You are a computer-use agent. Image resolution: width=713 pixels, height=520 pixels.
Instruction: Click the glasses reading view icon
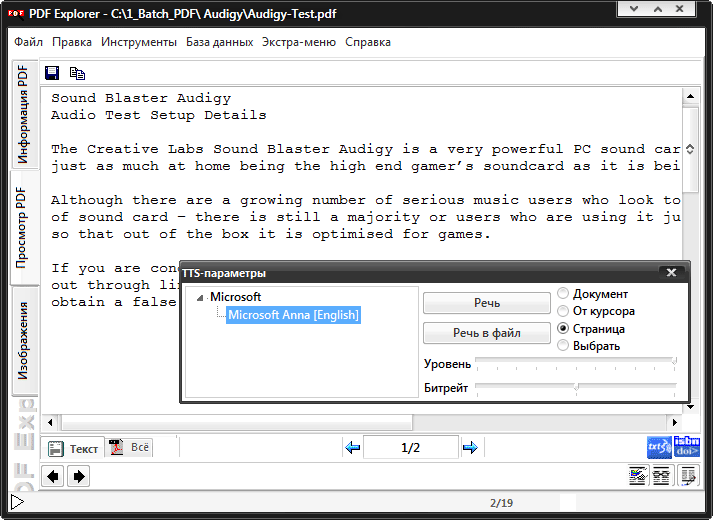pyautogui.click(x=661, y=476)
